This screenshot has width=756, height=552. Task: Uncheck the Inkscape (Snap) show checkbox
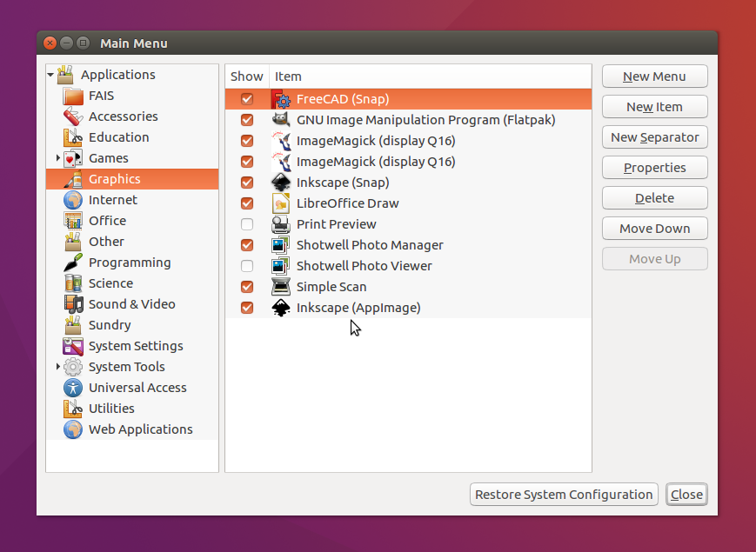point(247,183)
